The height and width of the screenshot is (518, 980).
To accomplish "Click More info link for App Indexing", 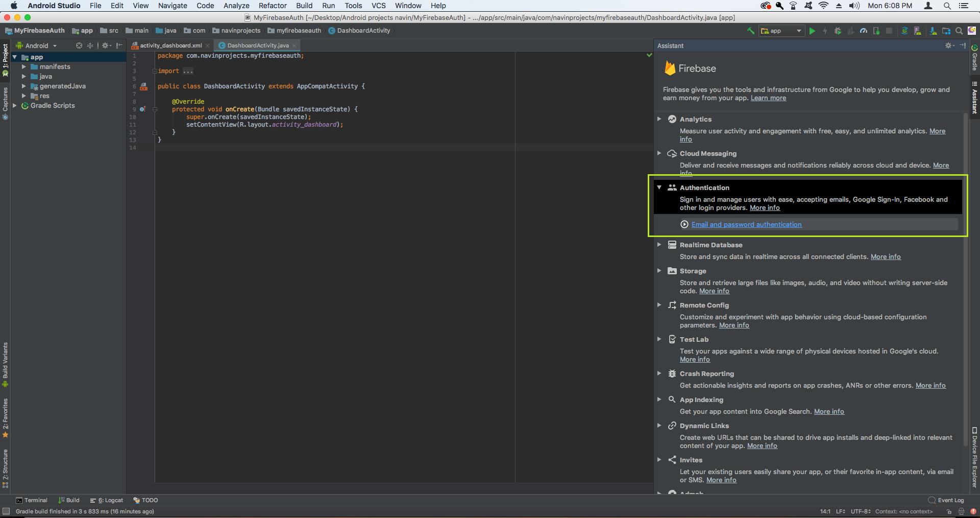I will (829, 412).
